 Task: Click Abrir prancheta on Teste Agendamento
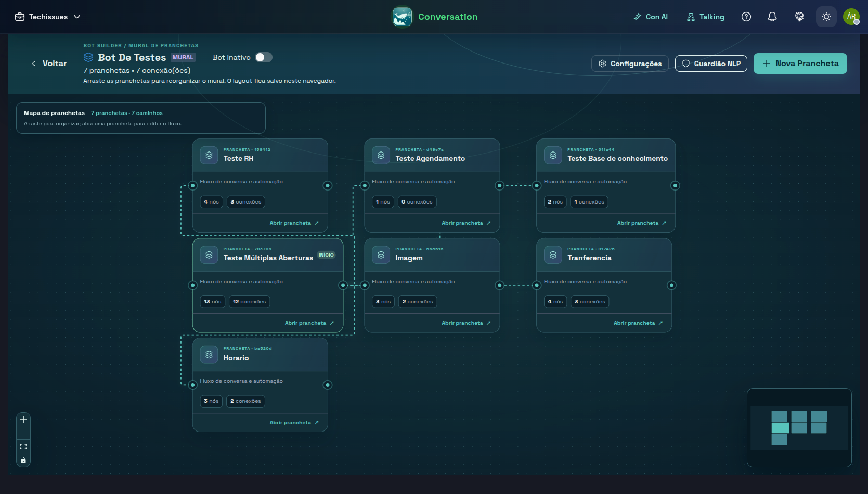pyautogui.click(x=467, y=223)
